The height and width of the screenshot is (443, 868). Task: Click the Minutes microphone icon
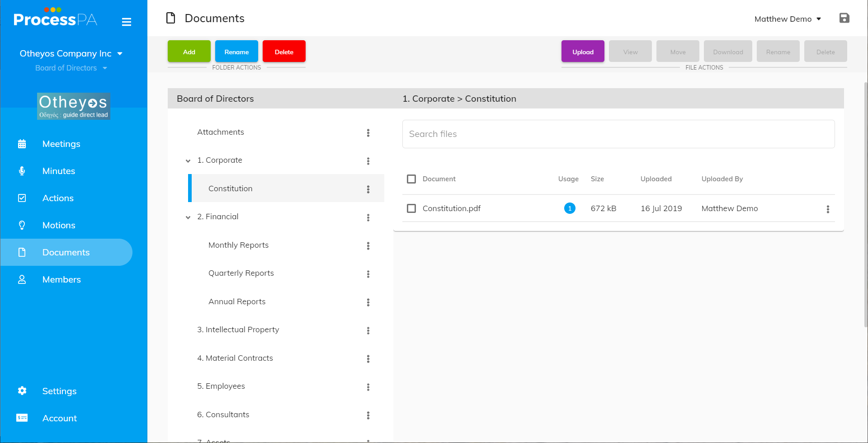tap(22, 171)
